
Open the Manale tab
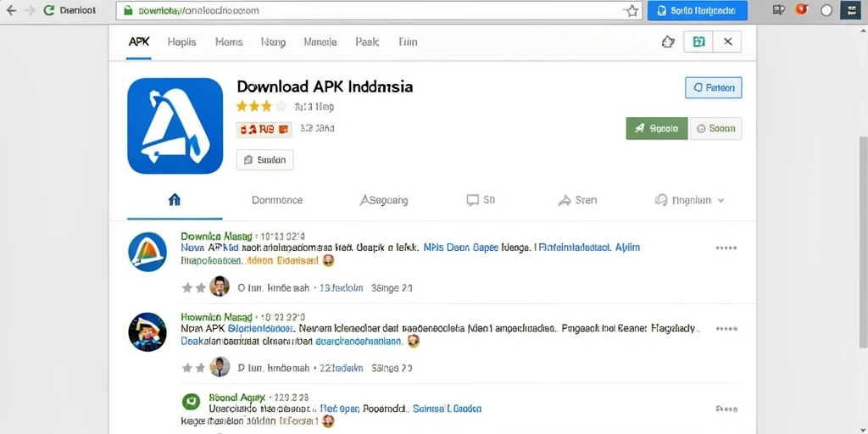[320, 42]
